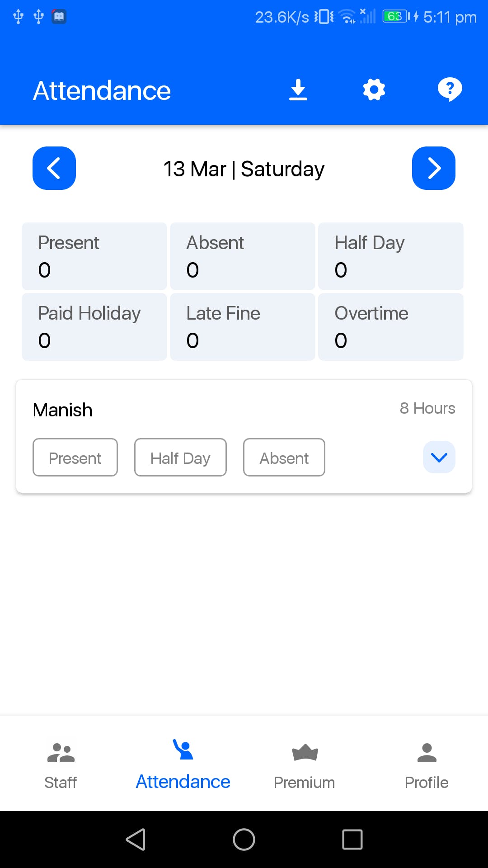Mark Manish as Half Day
The height and width of the screenshot is (868, 488).
pyautogui.click(x=180, y=458)
